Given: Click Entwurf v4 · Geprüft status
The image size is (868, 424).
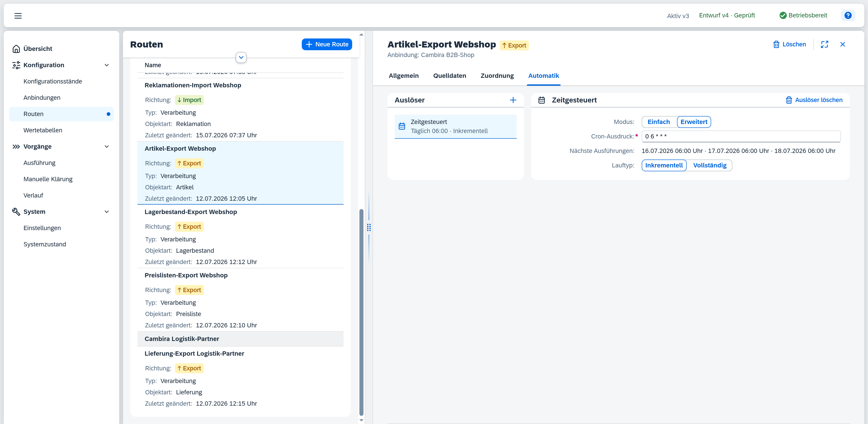Looking at the screenshot, I should pyautogui.click(x=727, y=16).
